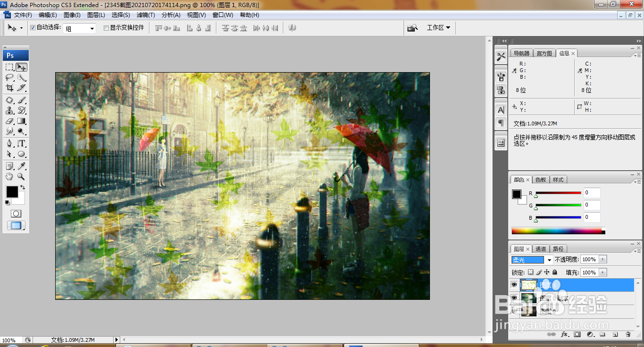The image size is (644, 347).
Task: Toggle lock position icon
Action: pos(547,273)
